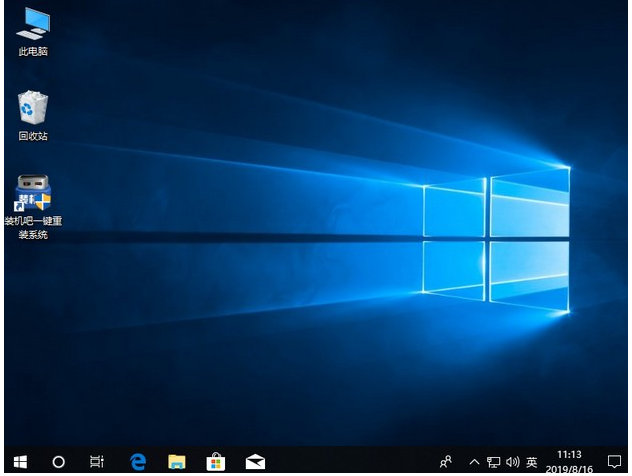Screen dimensions: 632x476
Task: Open the volume control tray icon
Action: [x=512, y=462]
